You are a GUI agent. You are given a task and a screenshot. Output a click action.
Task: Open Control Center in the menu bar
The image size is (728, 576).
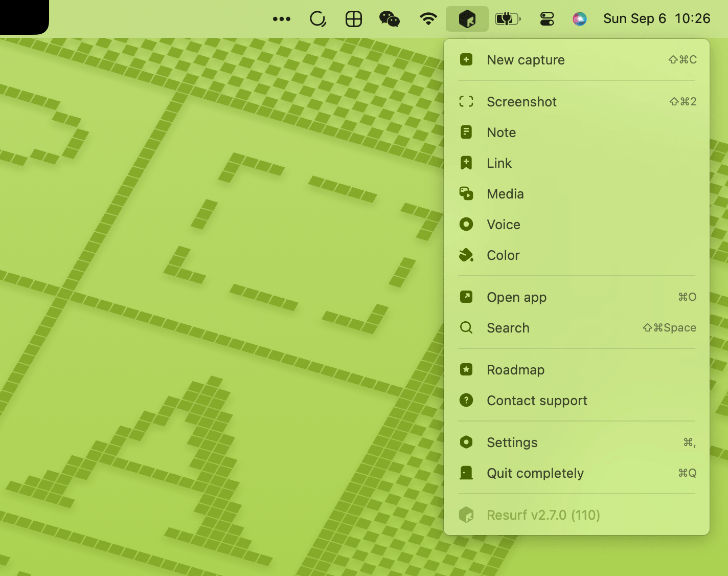(x=547, y=19)
